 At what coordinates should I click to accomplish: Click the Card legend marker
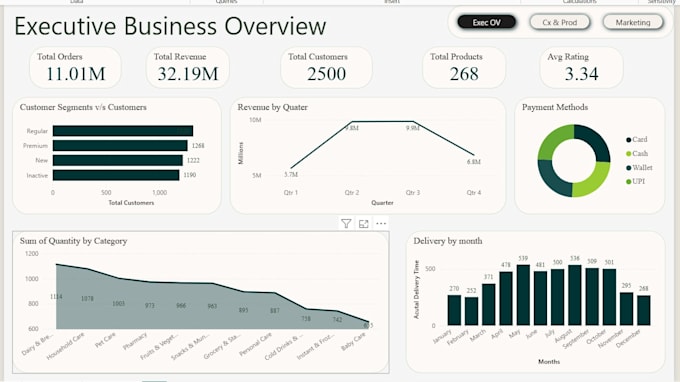click(x=628, y=140)
